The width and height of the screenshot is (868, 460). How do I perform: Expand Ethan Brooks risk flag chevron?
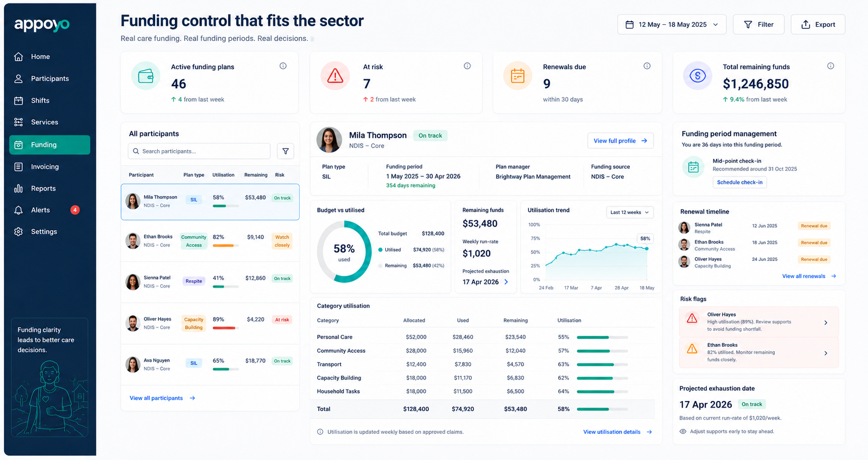pos(826,353)
